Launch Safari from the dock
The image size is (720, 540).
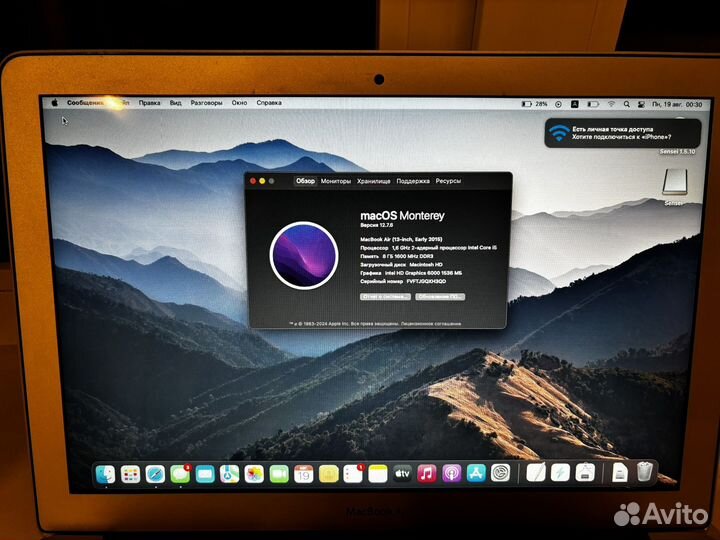155,474
